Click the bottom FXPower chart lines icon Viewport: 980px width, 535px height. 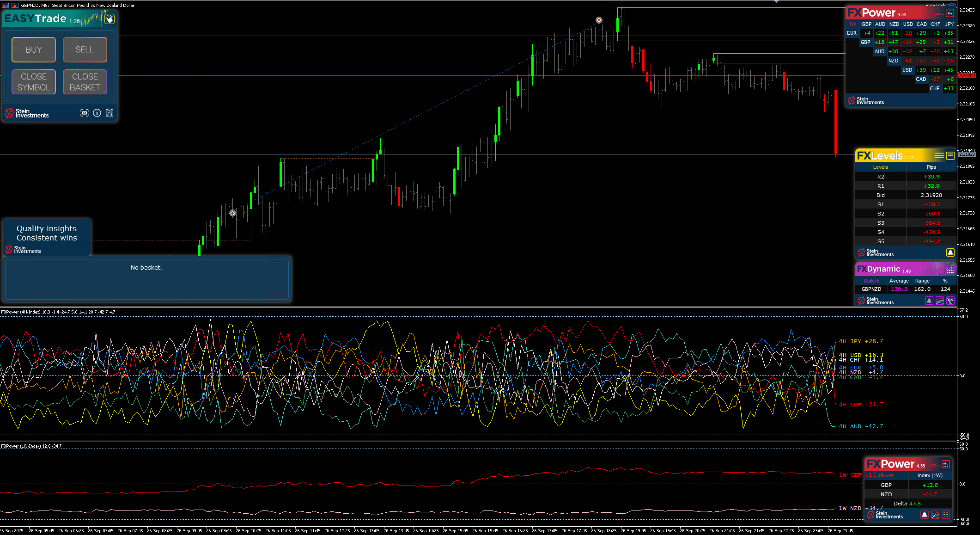935,515
